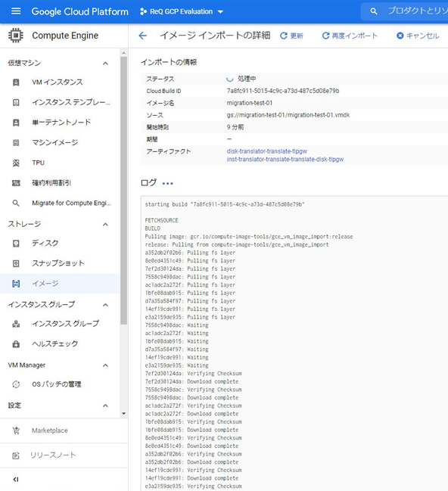Click the OS パッチの管理 icon
This screenshot has width=448, height=491.
point(16,384)
